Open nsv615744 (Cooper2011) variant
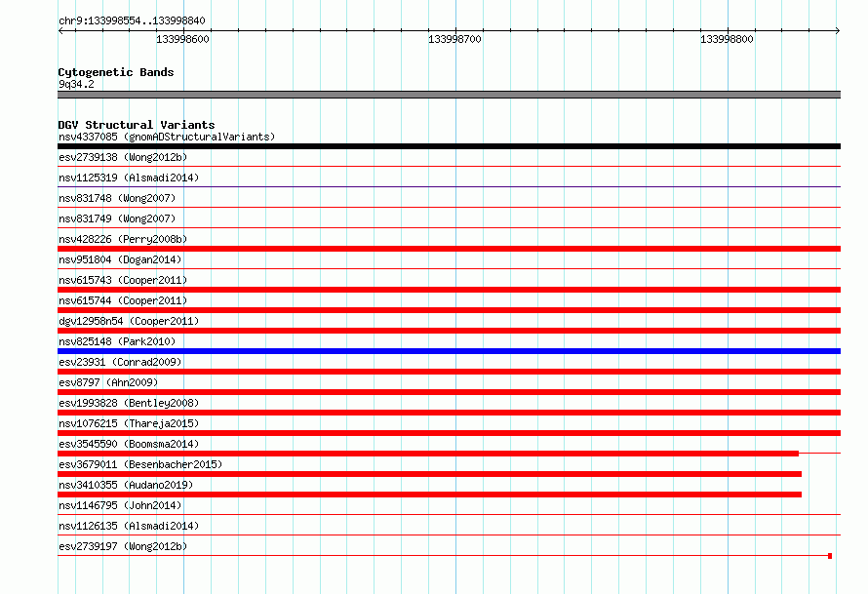Screen dimensions: 868x594 click(x=123, y=300)
